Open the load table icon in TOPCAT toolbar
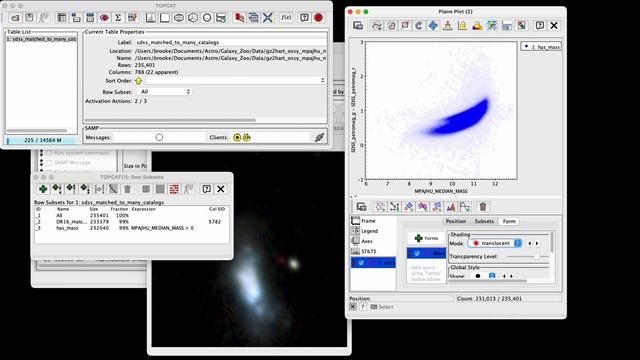The width and height of the screenshot is (640, 360). coord(15,18)
